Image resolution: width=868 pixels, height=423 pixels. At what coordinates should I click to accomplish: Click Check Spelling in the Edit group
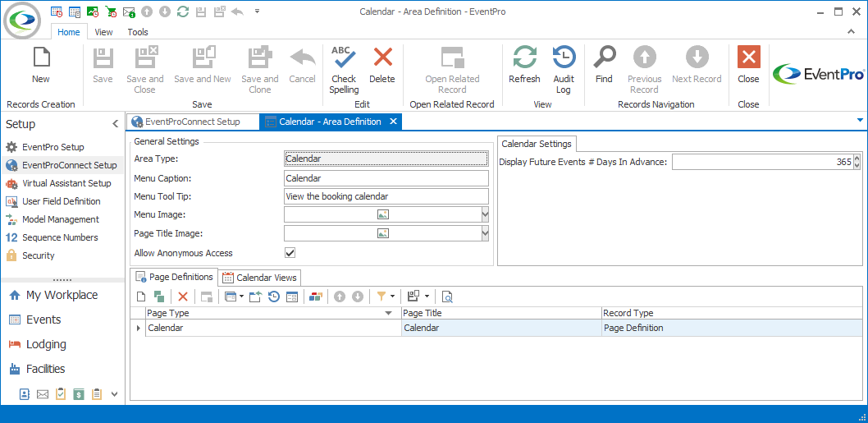[344, 70]
